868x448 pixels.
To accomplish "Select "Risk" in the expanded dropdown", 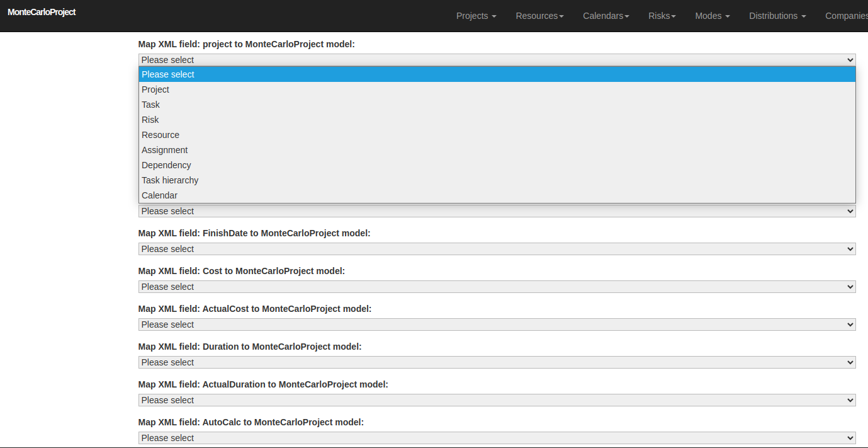I will tap(150, 119).
